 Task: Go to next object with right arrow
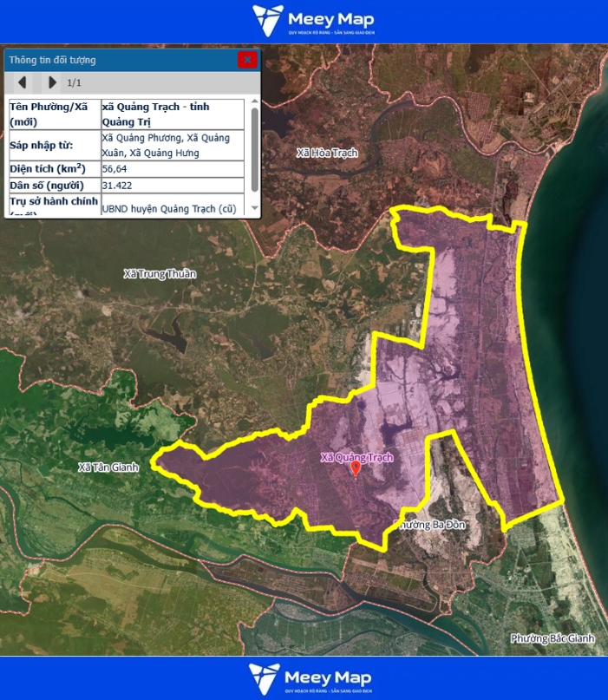[x=52, y=82]
